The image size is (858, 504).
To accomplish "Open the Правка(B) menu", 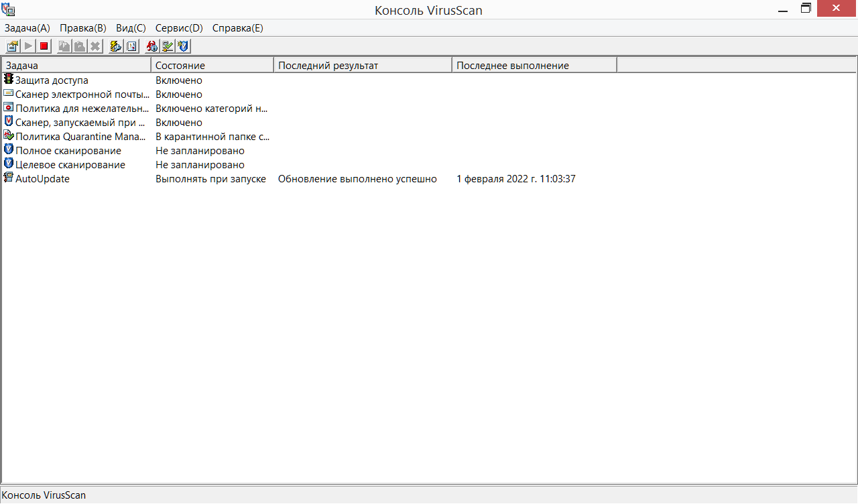I will pyautogui.click(x=83, y=28).
